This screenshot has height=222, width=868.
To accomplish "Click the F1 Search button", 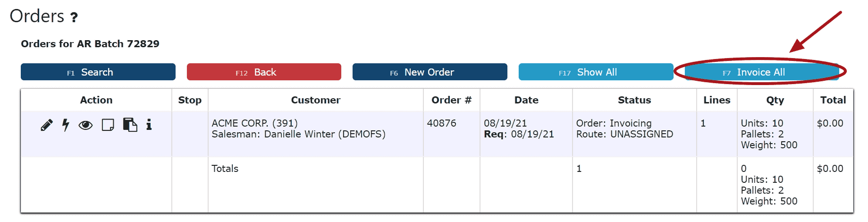I will pyautogui.click(x=98, y=72).
